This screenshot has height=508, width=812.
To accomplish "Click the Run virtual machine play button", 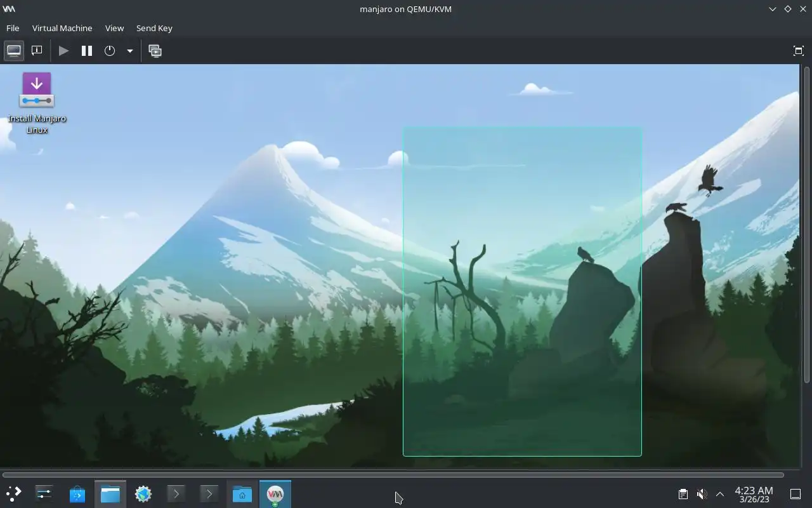I will coord(63,51).
